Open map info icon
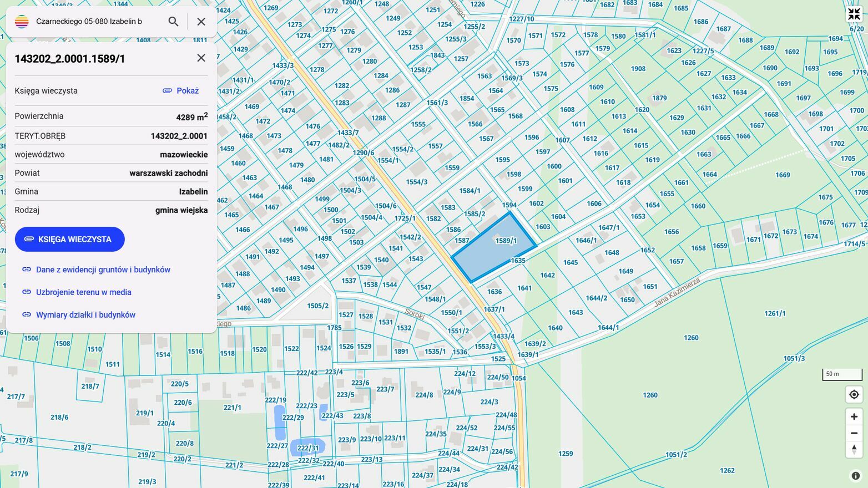Image resolution: width=868 pixels, height=488 pixels. 855,476
